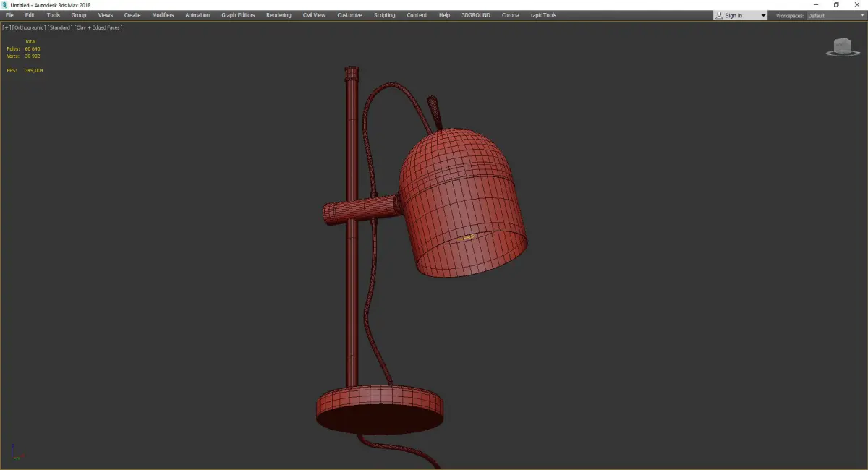Viewport: 868px width, 470px height.
Task: Open the Clay + Edged Faces display menu
Action: click(x=98, y=27)
